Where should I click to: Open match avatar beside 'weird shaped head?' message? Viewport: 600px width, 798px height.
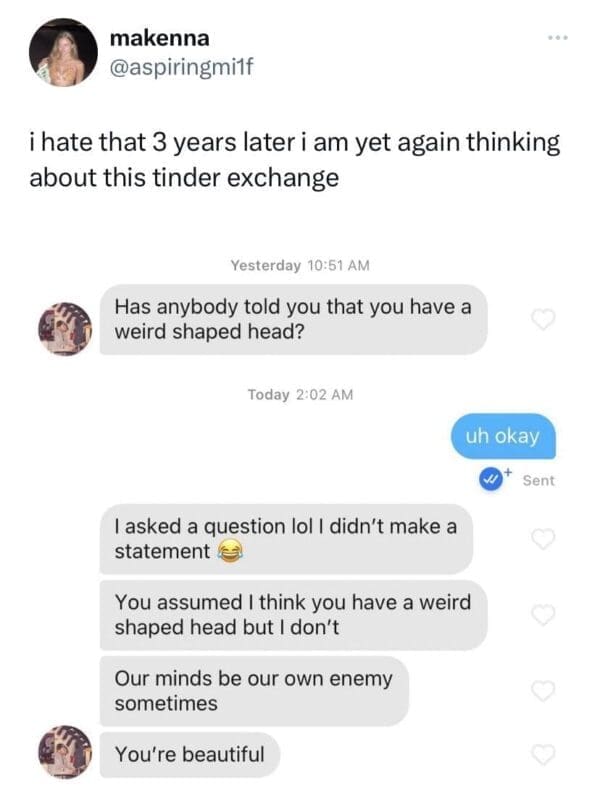tap(65, 329)
